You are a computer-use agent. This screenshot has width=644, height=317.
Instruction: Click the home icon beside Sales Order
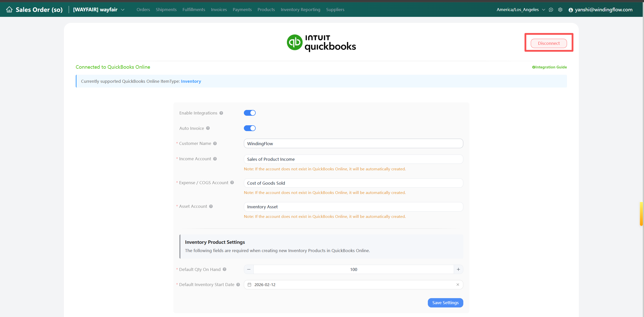click(x=9, y=10)
